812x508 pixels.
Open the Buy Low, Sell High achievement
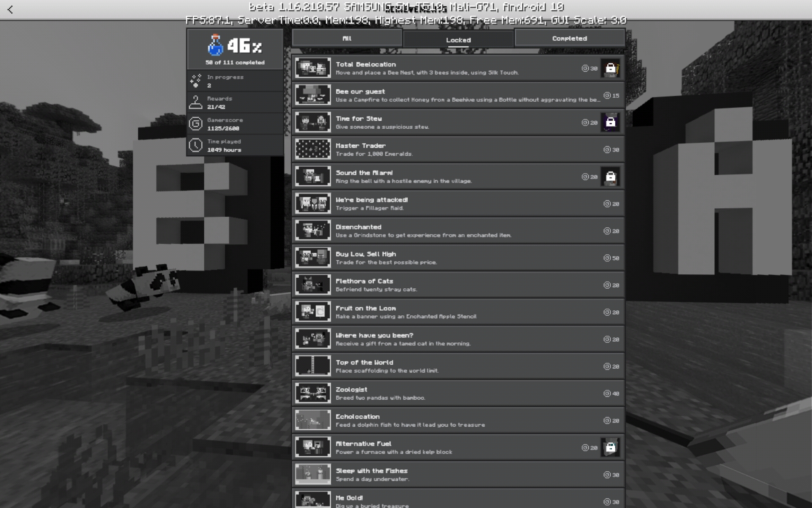pos(458,258)
